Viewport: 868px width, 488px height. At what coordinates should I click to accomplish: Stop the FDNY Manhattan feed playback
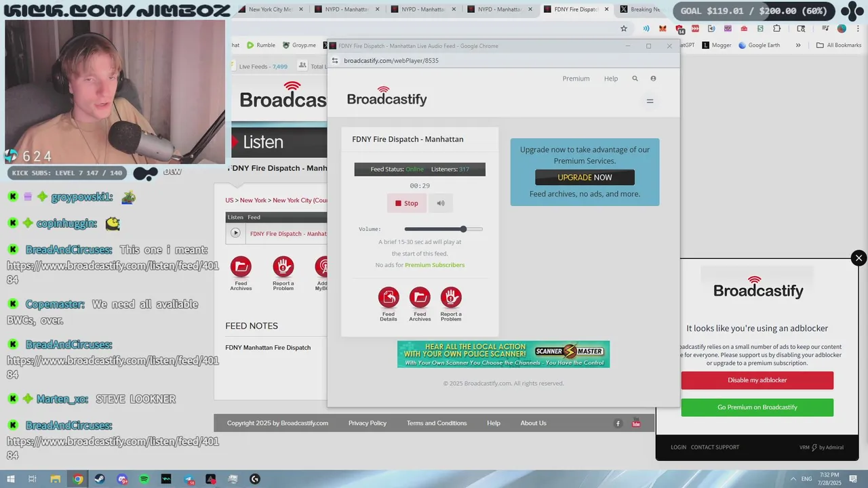coord(407,203)
